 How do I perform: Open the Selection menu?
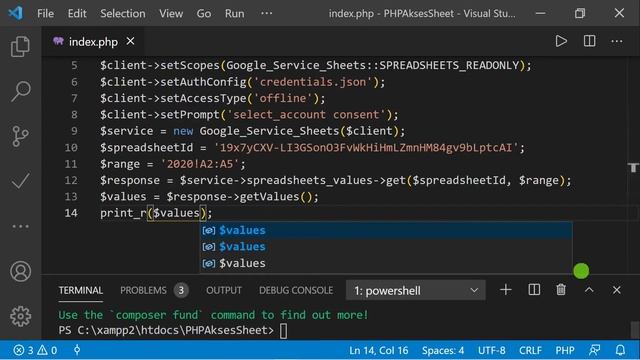tap(122, 13)
